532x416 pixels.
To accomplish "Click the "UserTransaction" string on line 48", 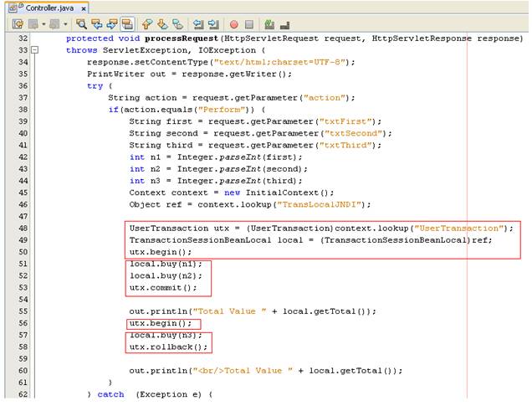I will coord(459,229).
